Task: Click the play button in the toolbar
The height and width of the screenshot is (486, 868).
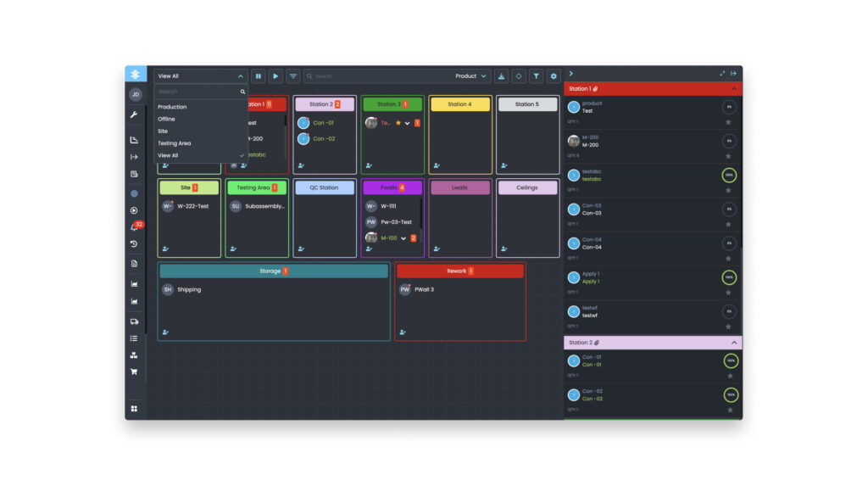Action: (275, 76)
